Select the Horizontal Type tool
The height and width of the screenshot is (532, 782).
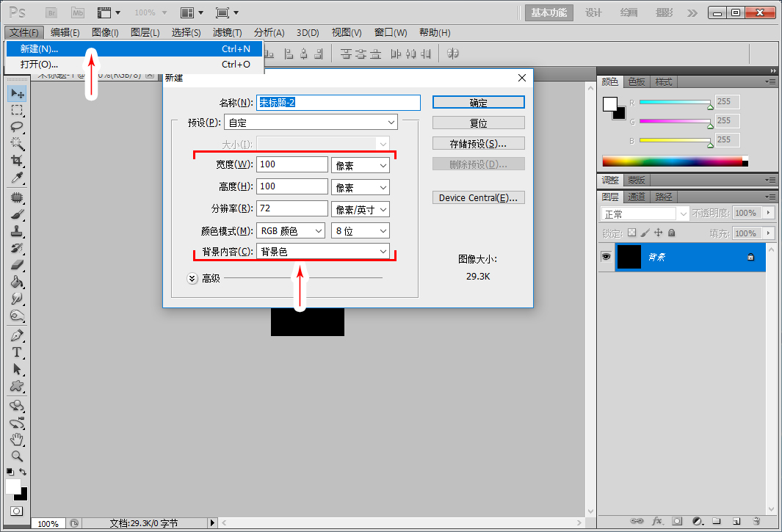point(17,352)
